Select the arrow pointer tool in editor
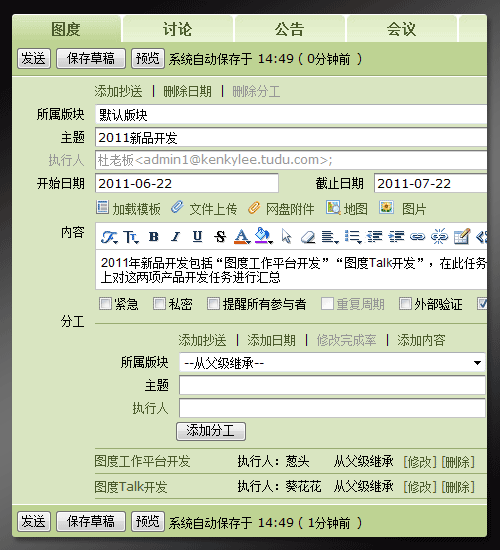Screen dimensions: 500x550 point(286,236)
